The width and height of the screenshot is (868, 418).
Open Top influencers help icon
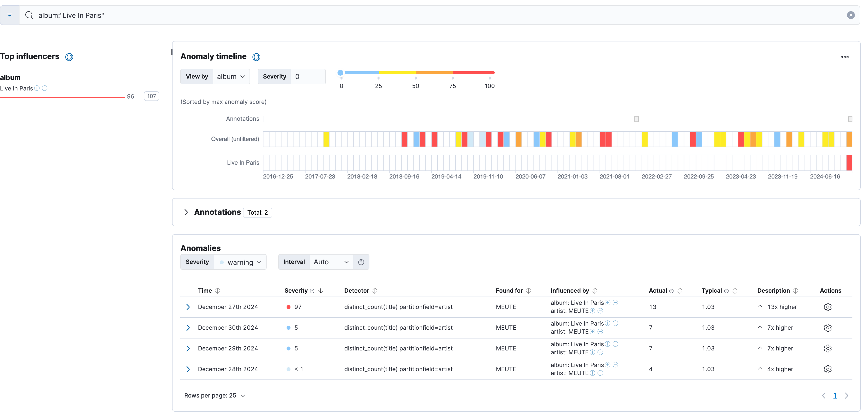(x=69, y=57)
